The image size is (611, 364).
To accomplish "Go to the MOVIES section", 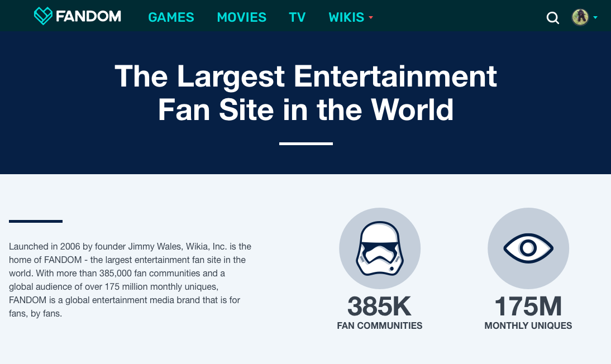I will pyautogui.click(x=242, y=17).
